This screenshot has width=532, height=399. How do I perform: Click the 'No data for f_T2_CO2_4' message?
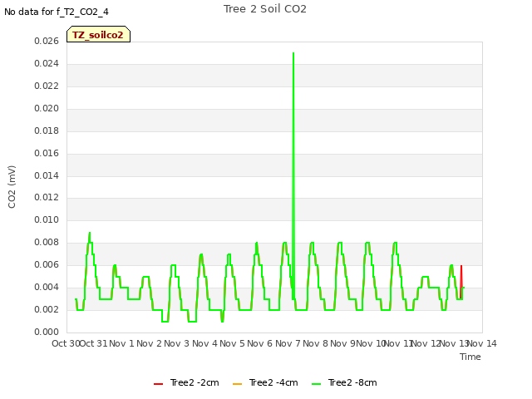57,12
